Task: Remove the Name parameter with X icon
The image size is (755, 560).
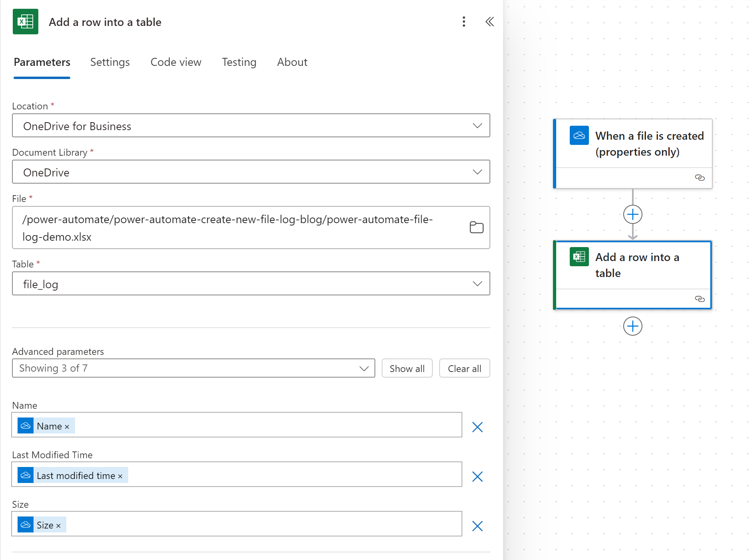Action: (477, 427)
